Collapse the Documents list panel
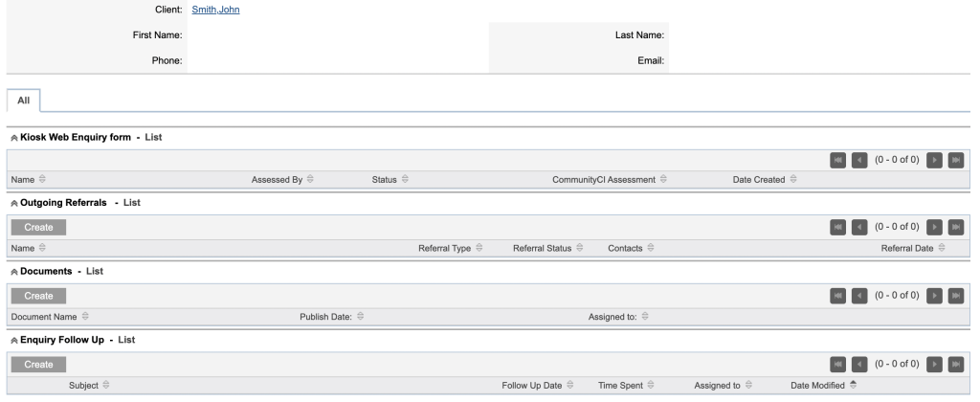980x402 pixels. [x=14, y=272]
